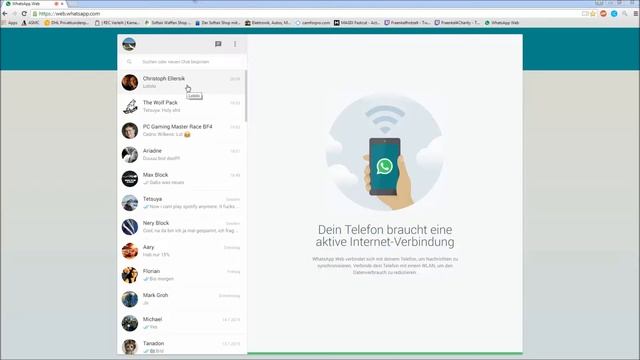Reload the WhatsApp Web page
This screenshot has width=640, height=360.
click(24, 13)
